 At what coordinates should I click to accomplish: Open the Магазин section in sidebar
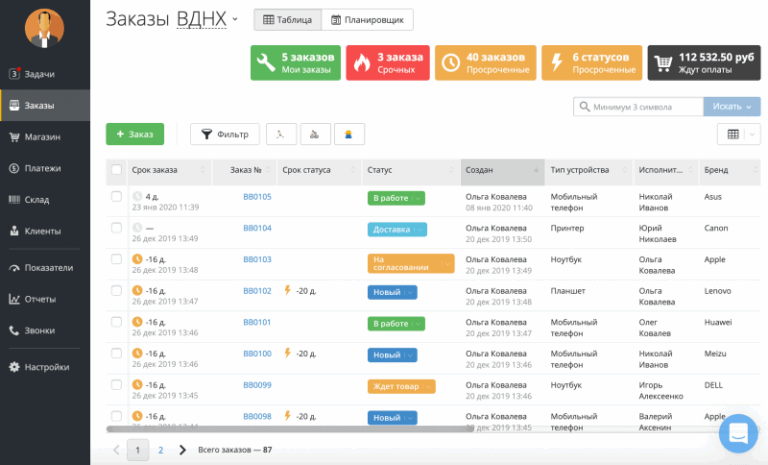[x=42, y=137]
